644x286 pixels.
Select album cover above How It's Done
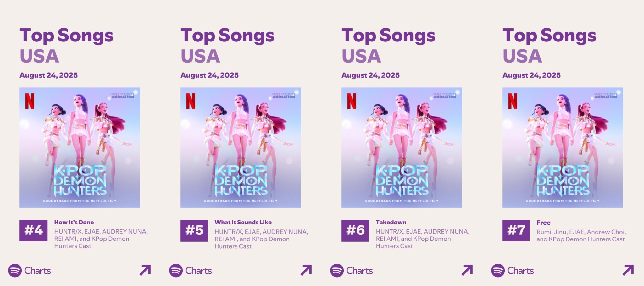click(80, 148)
